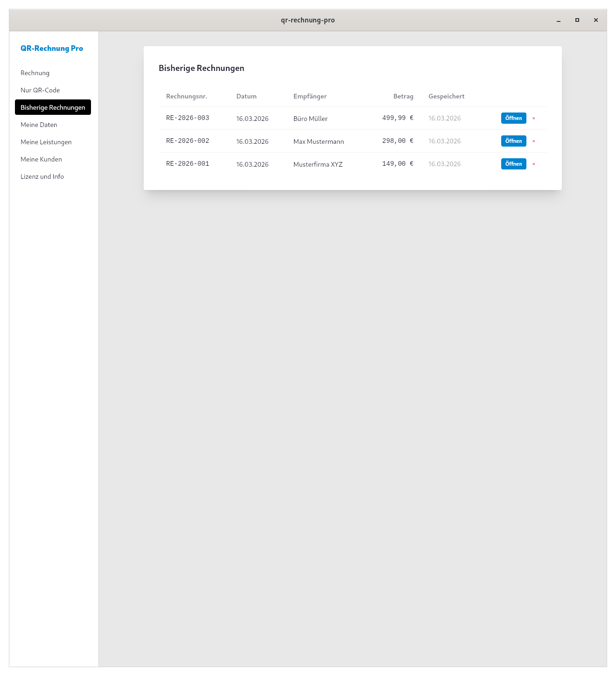Delete invoice RE-2026-003 with red x
This screenshot has width=616, height=676.
[533, 119]
